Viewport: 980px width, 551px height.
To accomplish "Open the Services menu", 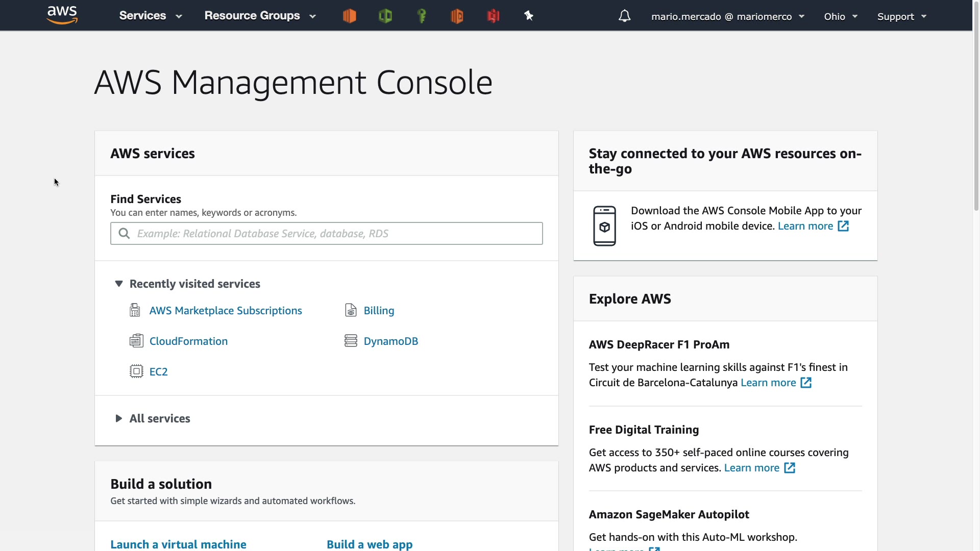I will [150, 16].
